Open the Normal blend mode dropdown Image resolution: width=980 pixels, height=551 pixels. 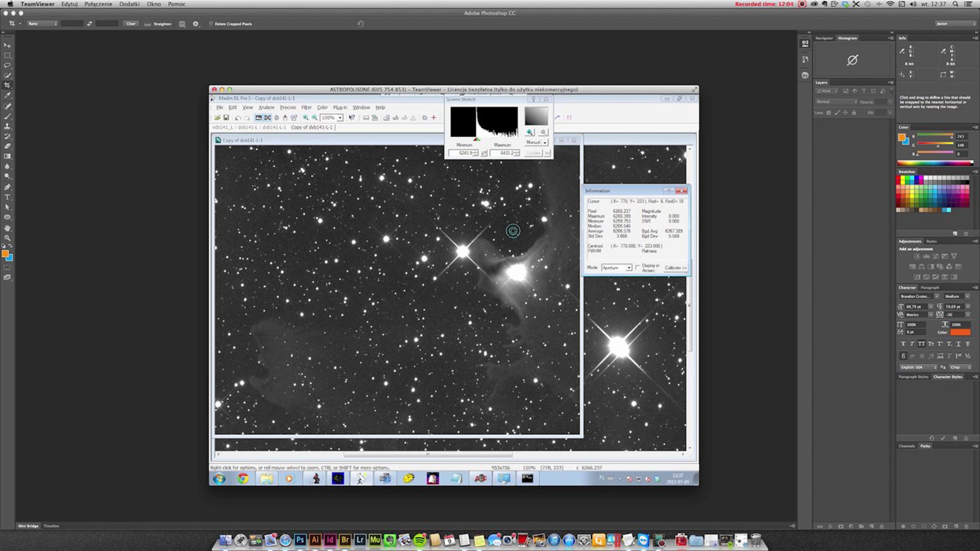tap(837, 102)
